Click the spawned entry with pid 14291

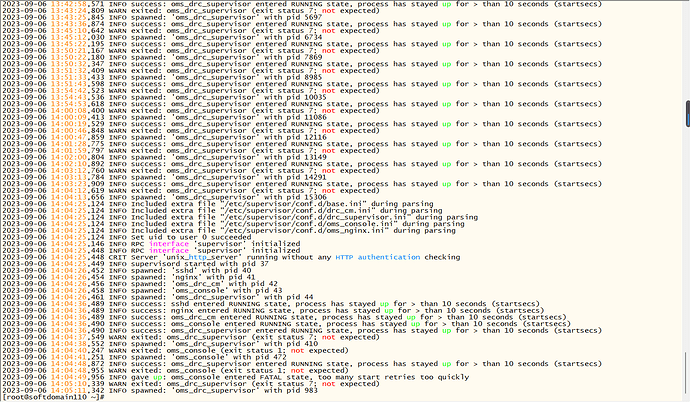[x=164, y=177]
